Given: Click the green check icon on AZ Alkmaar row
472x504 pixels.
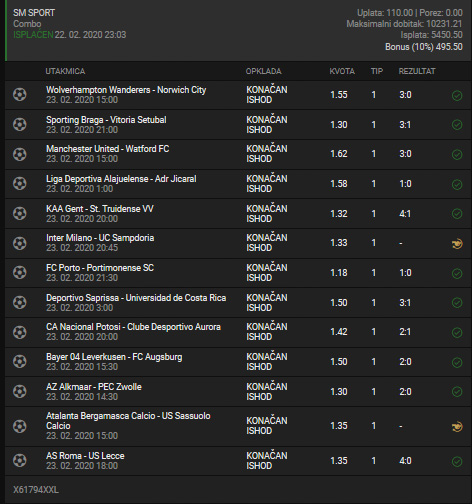Looking at the screenshot, I should point(457,392).
